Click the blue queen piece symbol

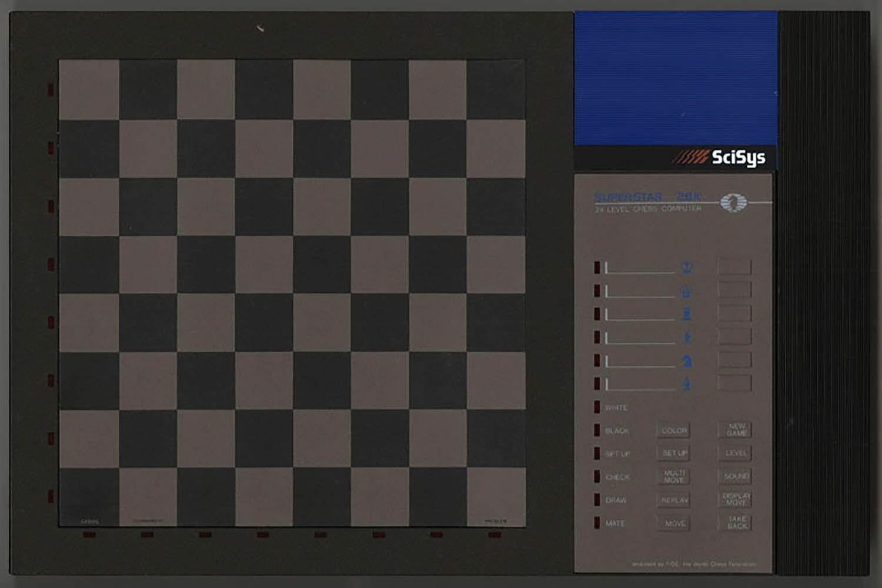click(686, 291)
